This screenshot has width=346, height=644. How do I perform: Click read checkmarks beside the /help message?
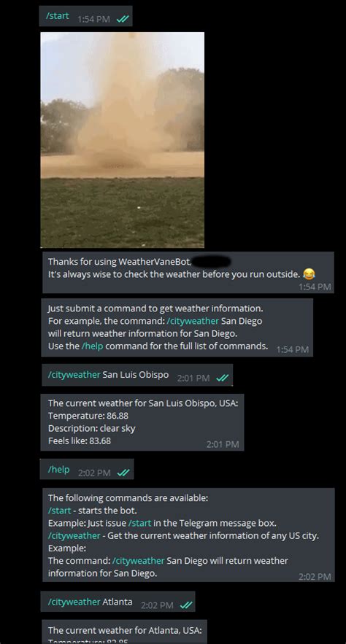123,473
